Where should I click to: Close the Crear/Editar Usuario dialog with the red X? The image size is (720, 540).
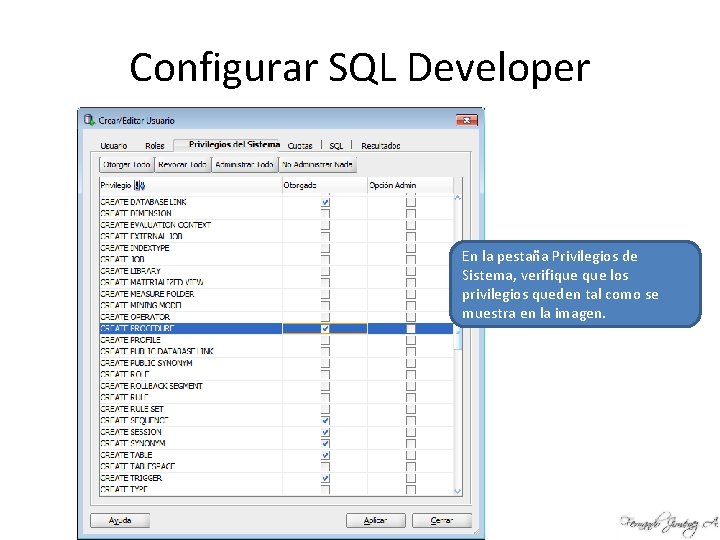pos(467,120)
